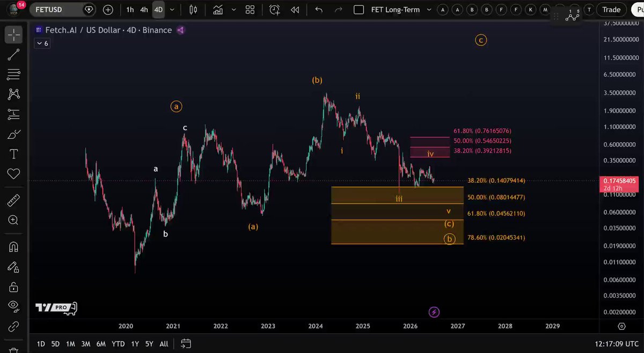The image size is (644, 353).
Task: Toggle hide all drawings eye icon
Action: click(13, 306)
